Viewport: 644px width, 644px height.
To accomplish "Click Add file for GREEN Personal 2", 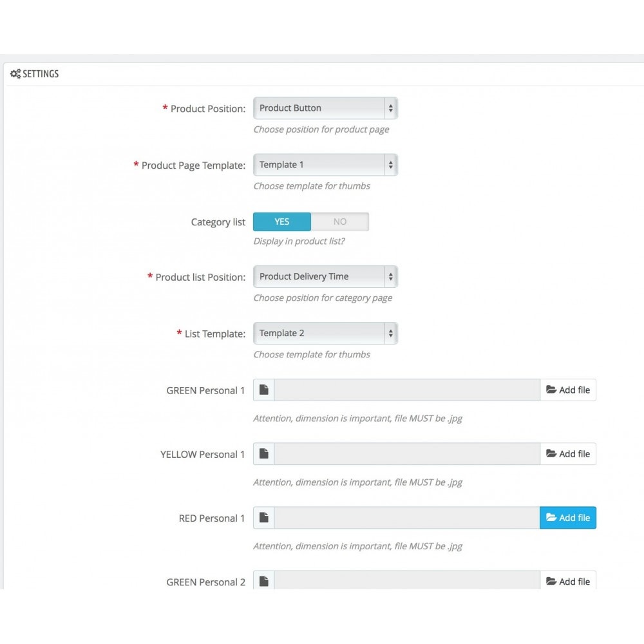I will [x=568, y=580].
